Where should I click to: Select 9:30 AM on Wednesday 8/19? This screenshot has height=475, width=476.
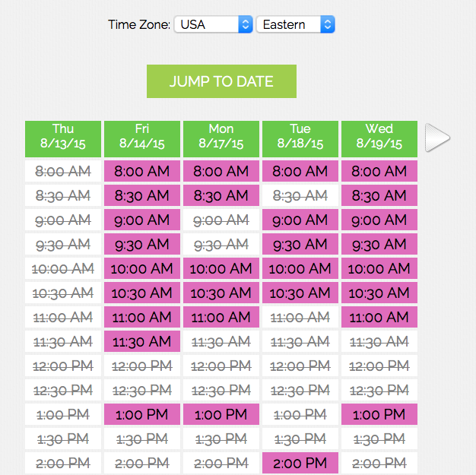pyautogui.click(x=379, y=245)
